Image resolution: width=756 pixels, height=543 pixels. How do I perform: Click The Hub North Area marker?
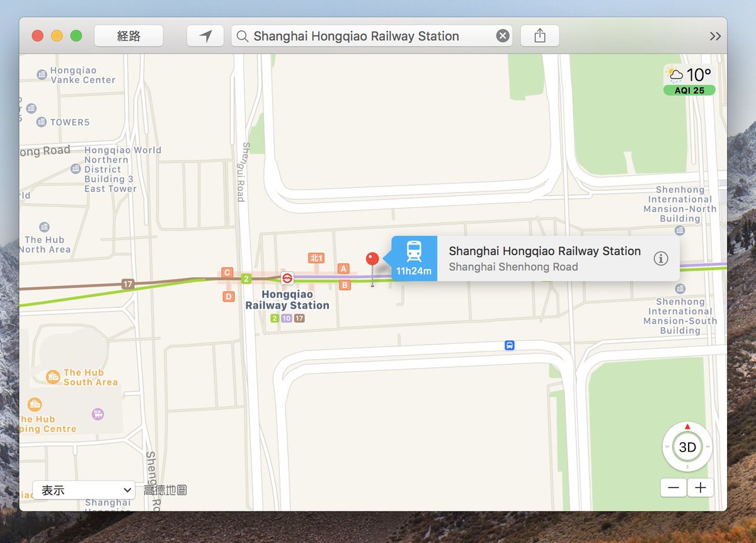pyautogui.click(x=44, y=227)
